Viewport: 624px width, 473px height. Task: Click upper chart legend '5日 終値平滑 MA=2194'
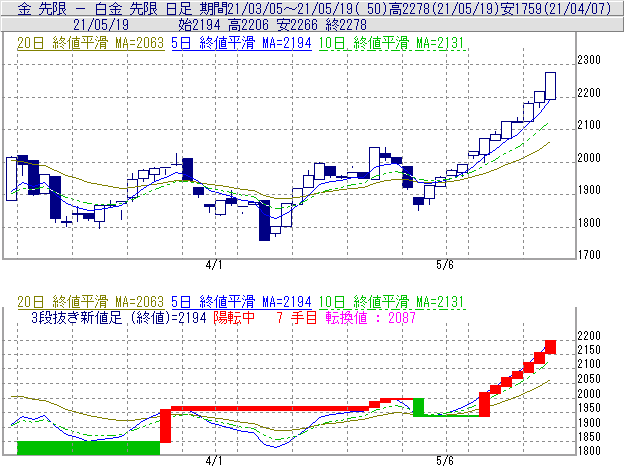pyautogui.click(x=241, y=43)
